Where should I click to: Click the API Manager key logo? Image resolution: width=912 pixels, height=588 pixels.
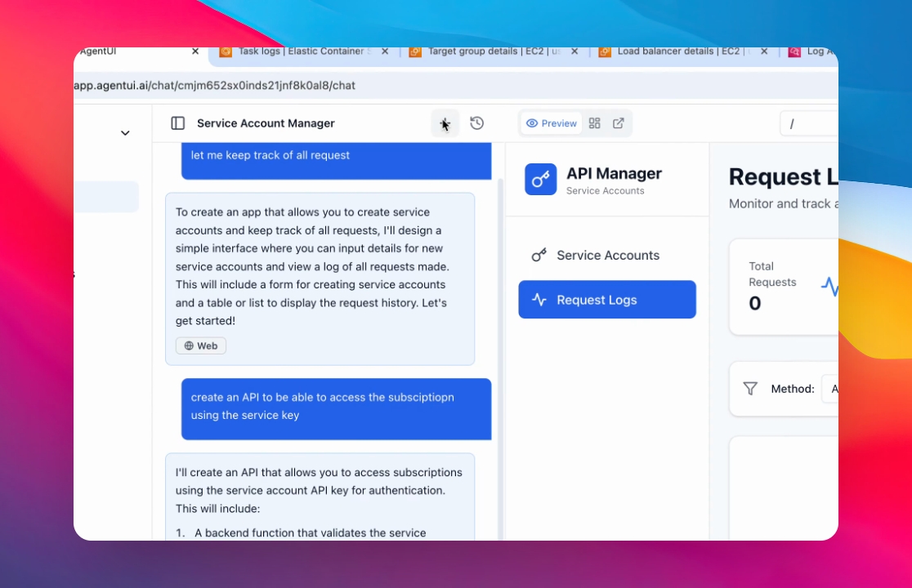(540, 179)
